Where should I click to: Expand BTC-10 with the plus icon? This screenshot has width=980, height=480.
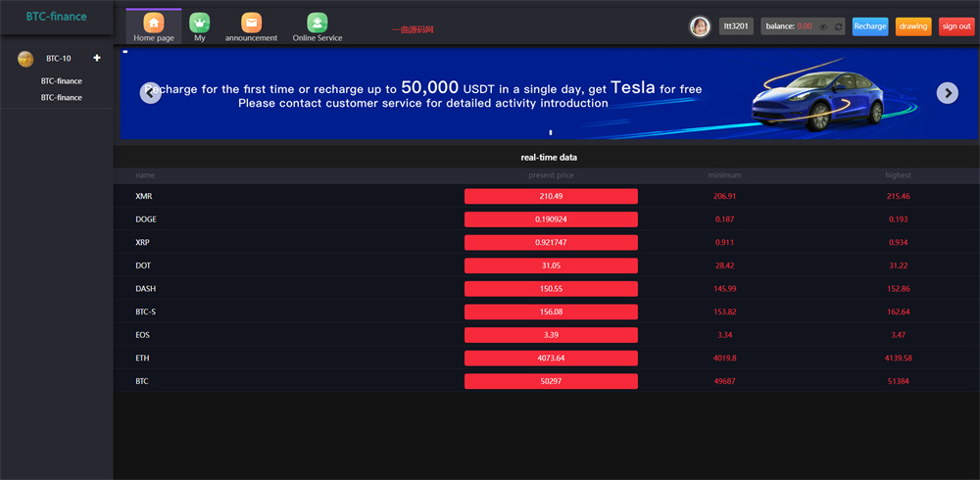point(96,59)
